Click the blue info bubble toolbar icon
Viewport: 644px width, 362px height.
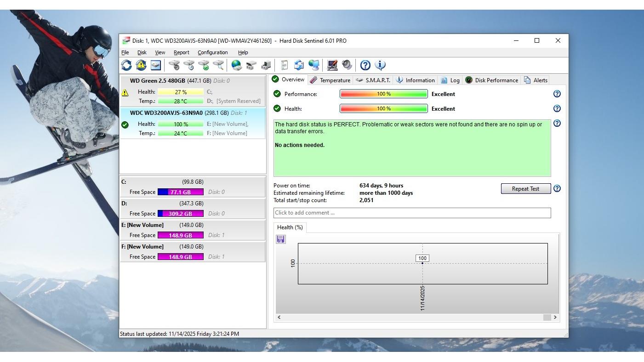pos(380,65)
